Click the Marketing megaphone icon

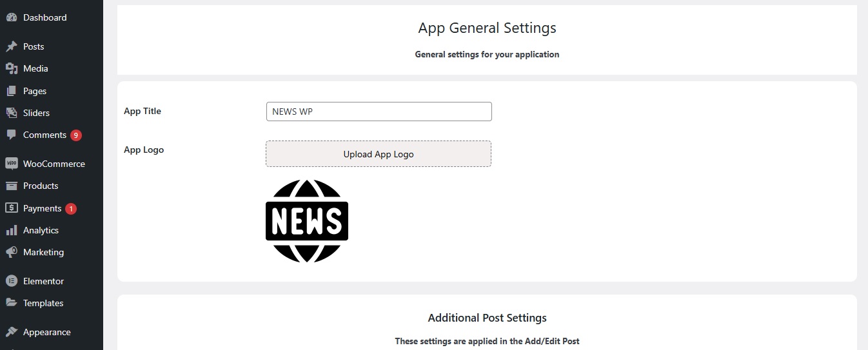click(11, 252)
